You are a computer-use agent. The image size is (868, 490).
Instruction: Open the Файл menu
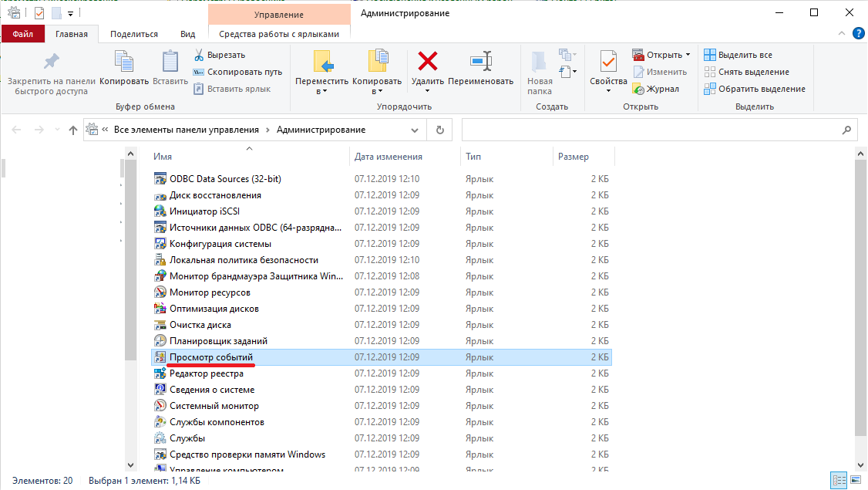click(x=22, y=34)
